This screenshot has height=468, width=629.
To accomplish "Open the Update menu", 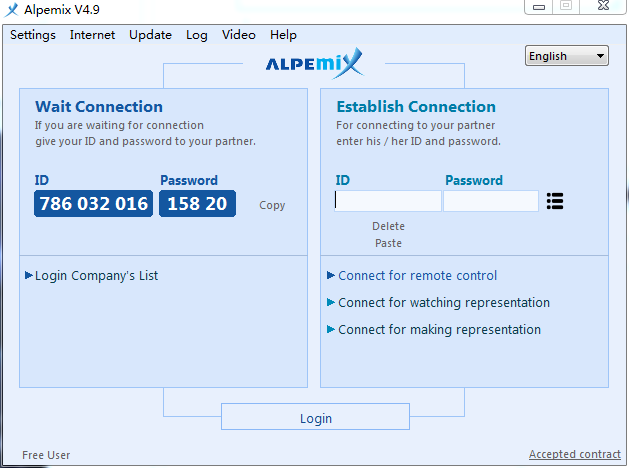I will click(150, 35).
